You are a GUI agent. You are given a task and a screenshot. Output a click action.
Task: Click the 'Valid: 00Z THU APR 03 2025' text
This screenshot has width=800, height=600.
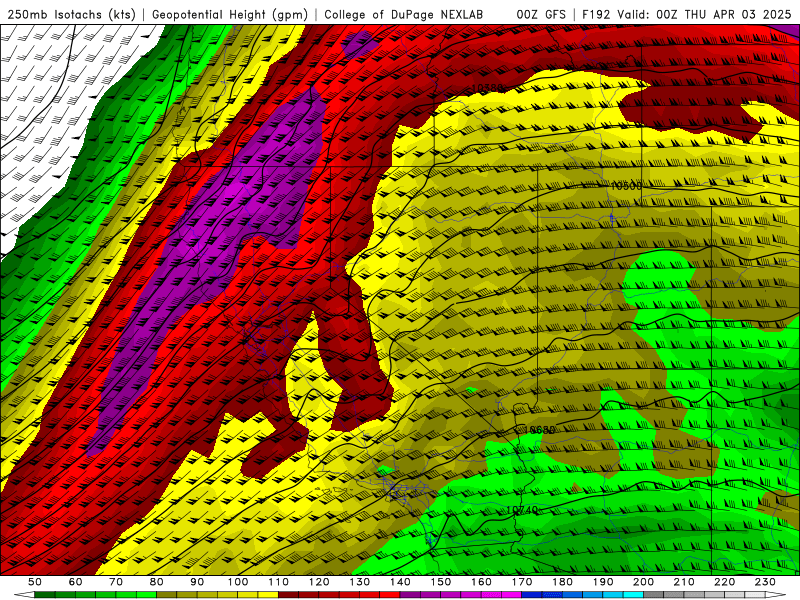tap(704, 14)
